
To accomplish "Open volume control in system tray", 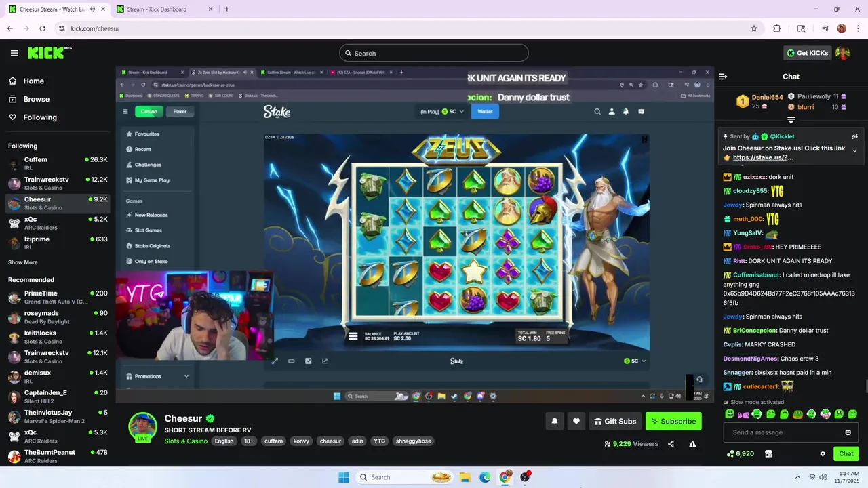I will pos(823,477).
